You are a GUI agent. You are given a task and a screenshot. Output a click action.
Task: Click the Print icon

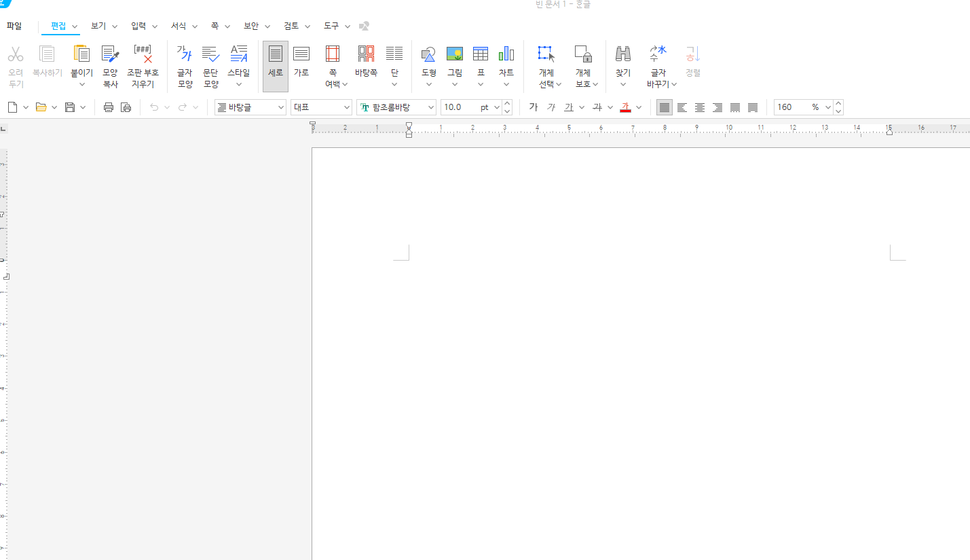[x=108, y=107]
